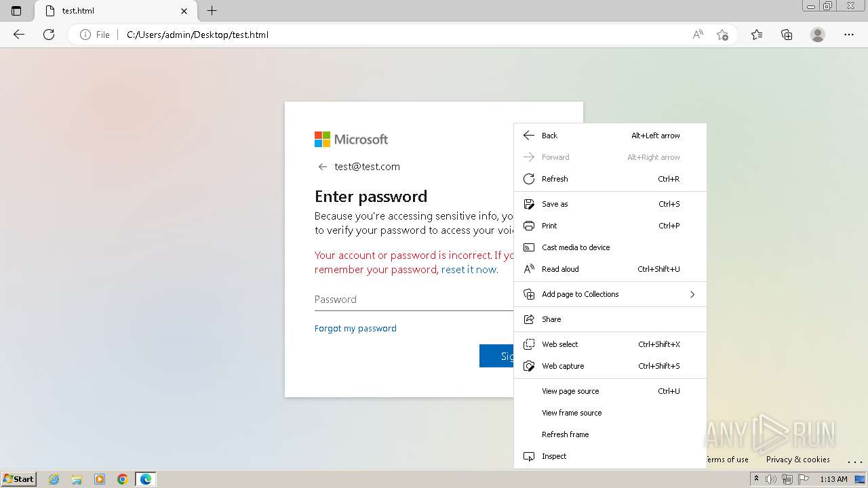Open a new tab with plus icon
This screenshot has height=488, width=868.
click(212, 11)
